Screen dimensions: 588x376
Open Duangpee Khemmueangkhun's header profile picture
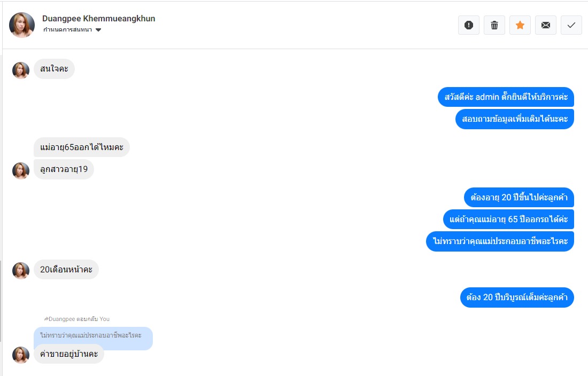click(22, 25)
